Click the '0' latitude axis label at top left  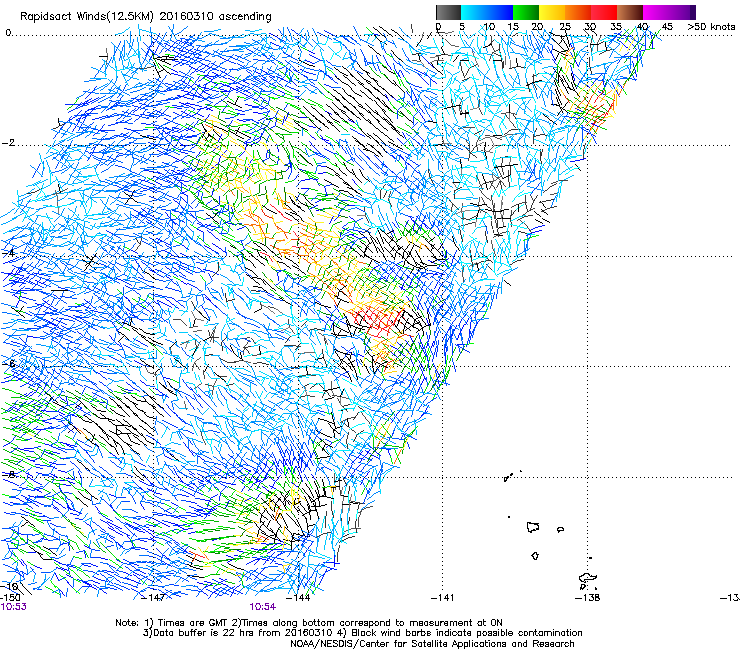(8, 33)
